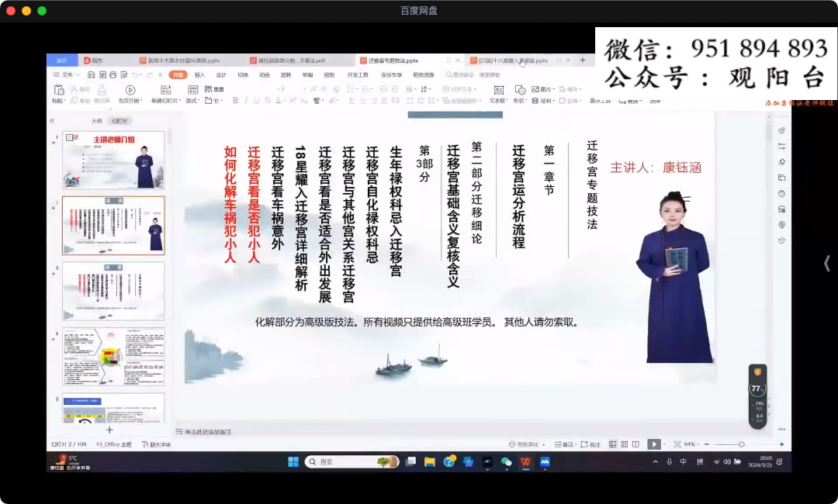Add a new slide with the plus button
The width and height of the screenshot is (838, 504).
(109, 430)
